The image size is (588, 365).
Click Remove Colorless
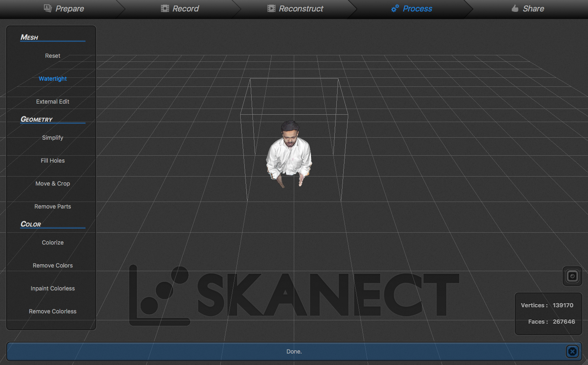click(x=53, y=311)
